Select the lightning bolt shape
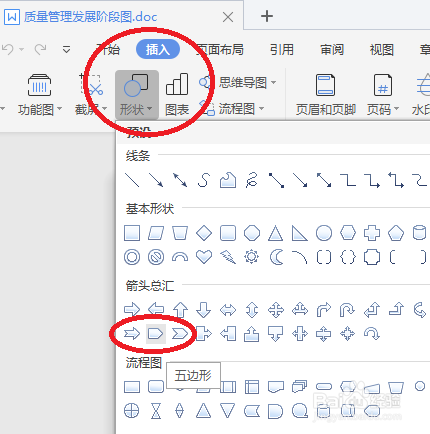The image size is (430, 434). click(x=228, y=257)
